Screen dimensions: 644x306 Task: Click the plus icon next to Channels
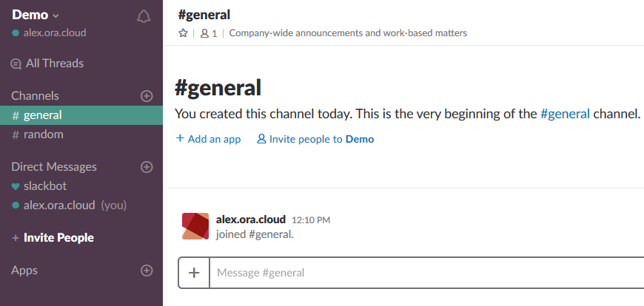147,96
